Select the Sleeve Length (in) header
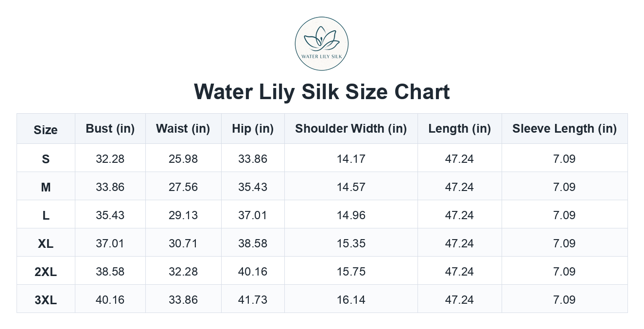 (x=564, y=129)
